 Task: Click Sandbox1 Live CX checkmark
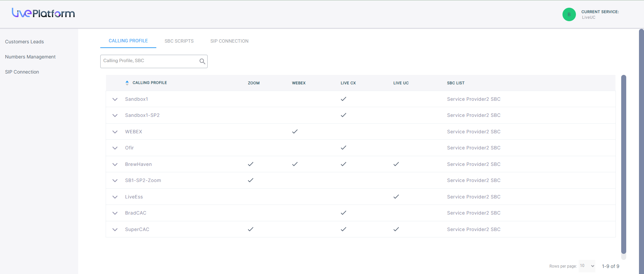(x=343, y=99)
